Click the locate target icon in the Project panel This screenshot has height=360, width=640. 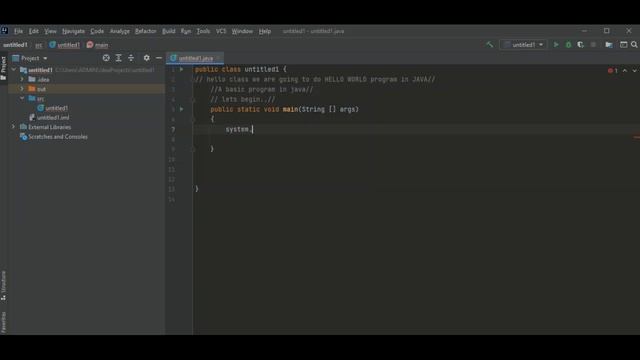click(106, 58)
